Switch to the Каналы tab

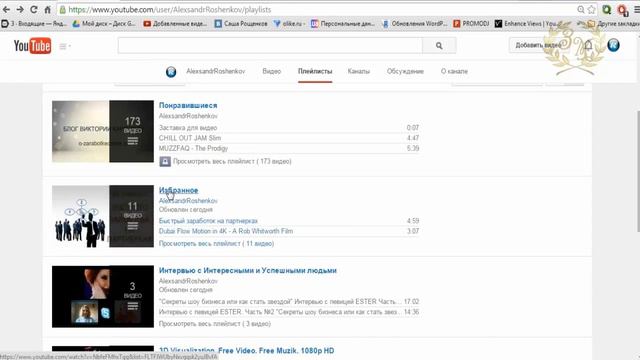click(359, 71)
